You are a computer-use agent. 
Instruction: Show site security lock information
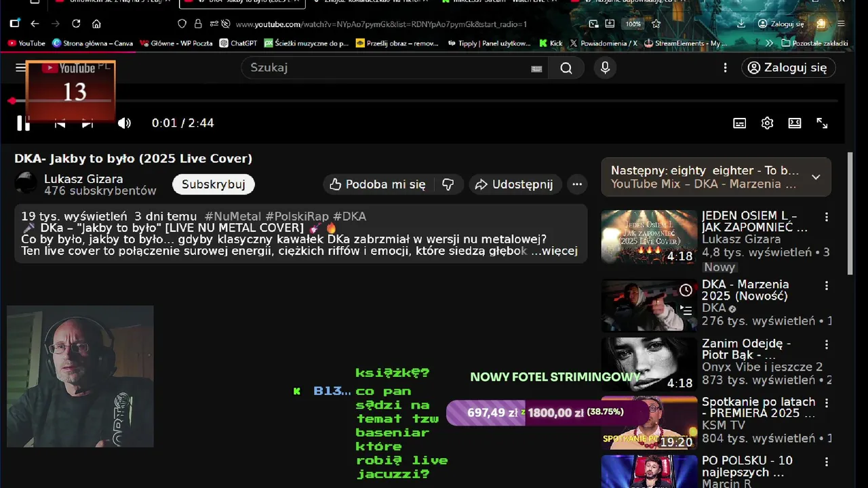click(198, 24)
